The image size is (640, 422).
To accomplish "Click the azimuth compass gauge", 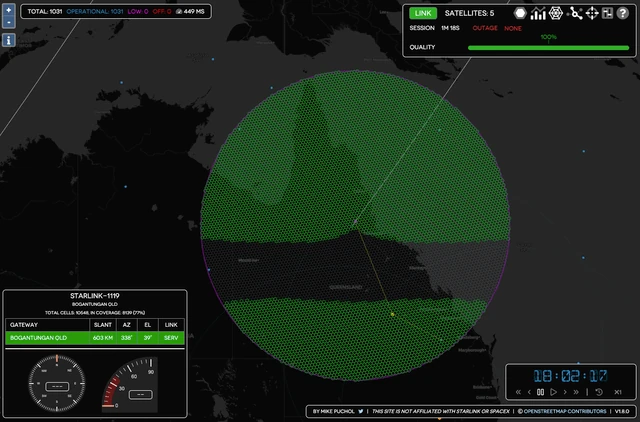I will pos(57,383).
